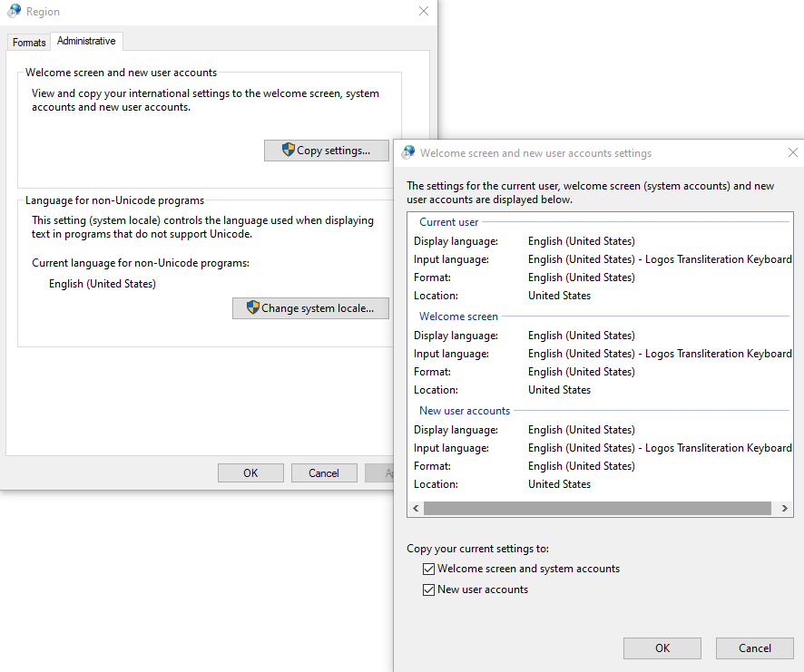The height and width of the screenshot is (672, 804).
Task: Select the Administrative tab
Action: [x=86, y=42]
